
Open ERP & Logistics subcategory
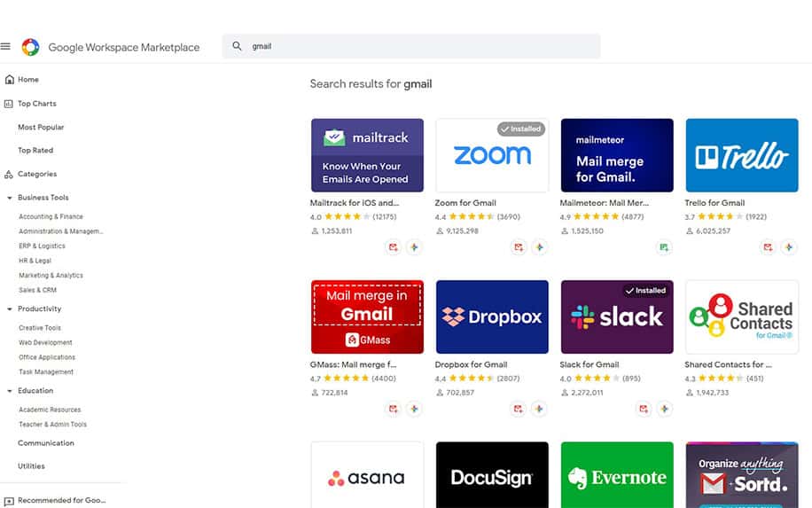42,246
